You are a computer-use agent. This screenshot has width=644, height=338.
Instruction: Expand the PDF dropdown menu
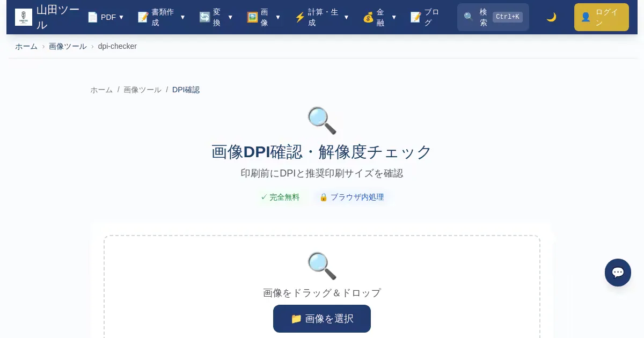coord(106,17)
